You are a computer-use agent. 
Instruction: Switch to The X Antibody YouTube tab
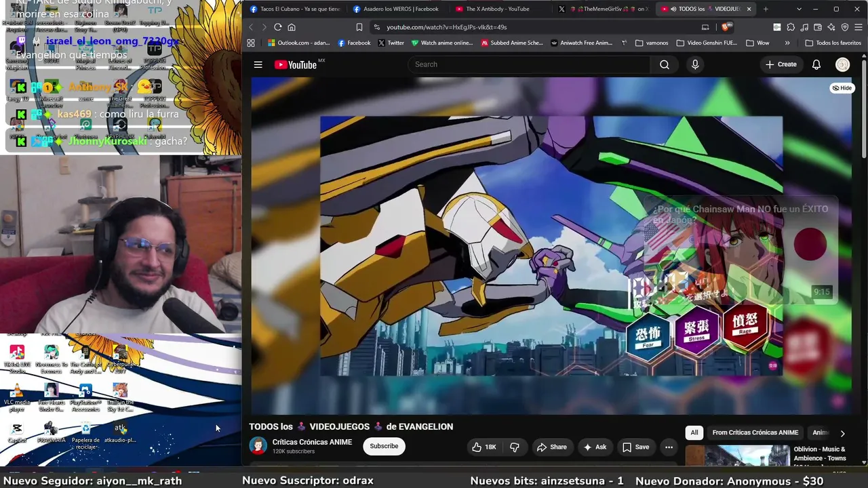click(501, 9)
